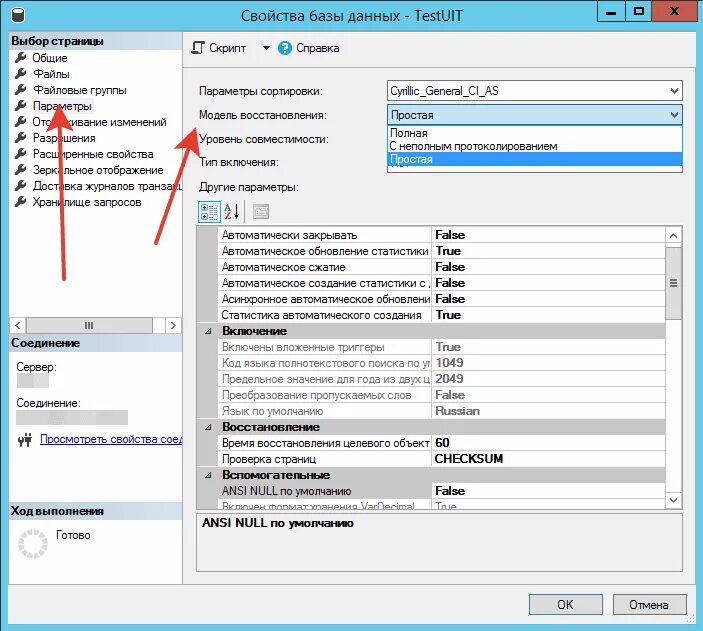Confirm with the OK button
The image size is (703, 631).
click(x=565, y=605)
